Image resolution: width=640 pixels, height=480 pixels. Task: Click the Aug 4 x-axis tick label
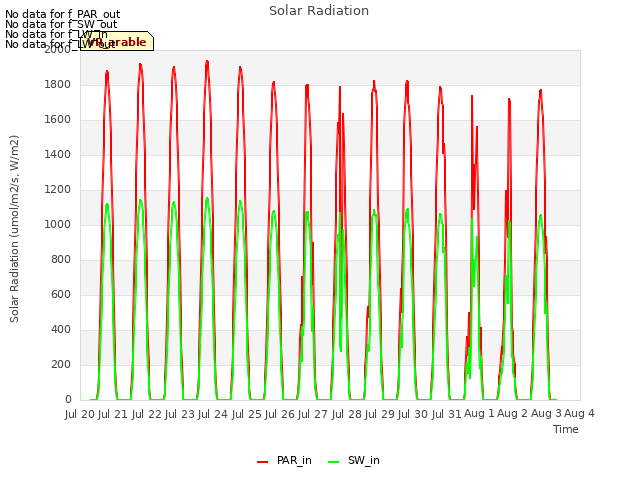click(579, 413)
